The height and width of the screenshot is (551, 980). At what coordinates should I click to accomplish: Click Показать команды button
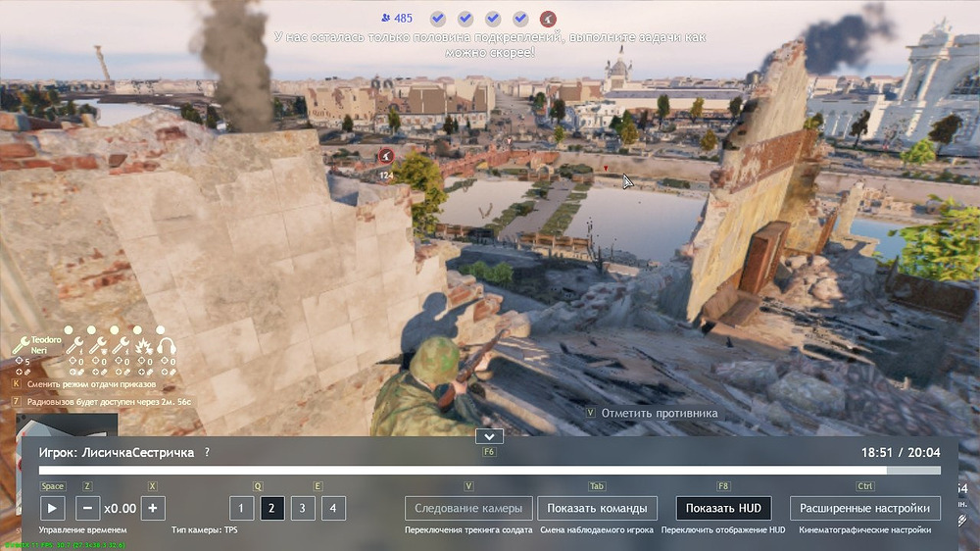point(596,508)
